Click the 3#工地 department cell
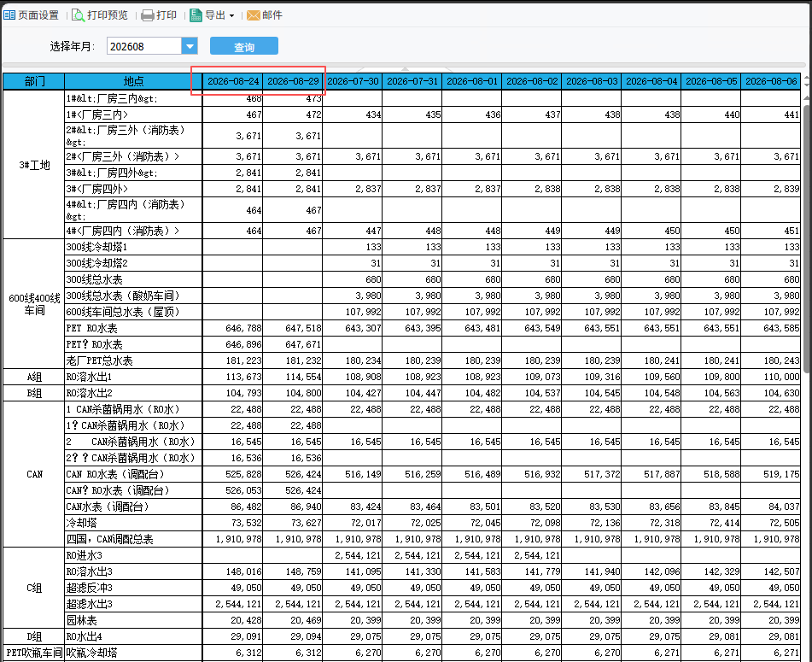The height and width of the screenshot is (662, 812). click(34, 165)
